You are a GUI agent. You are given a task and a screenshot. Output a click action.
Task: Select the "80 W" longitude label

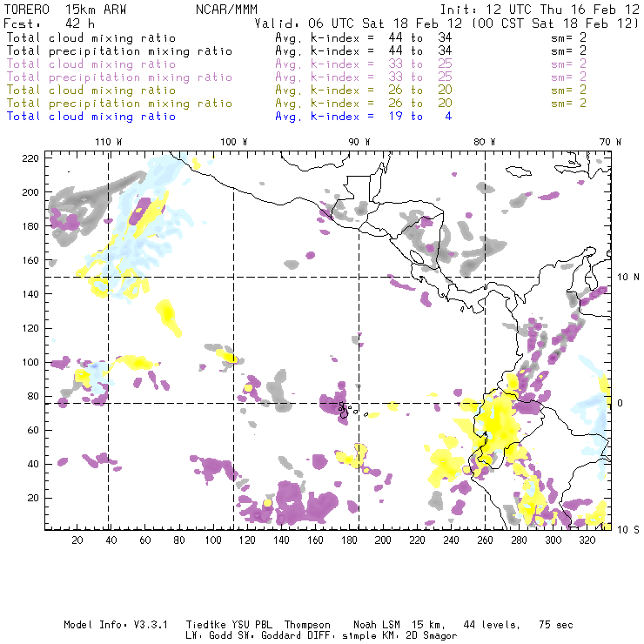click(485, 142)
